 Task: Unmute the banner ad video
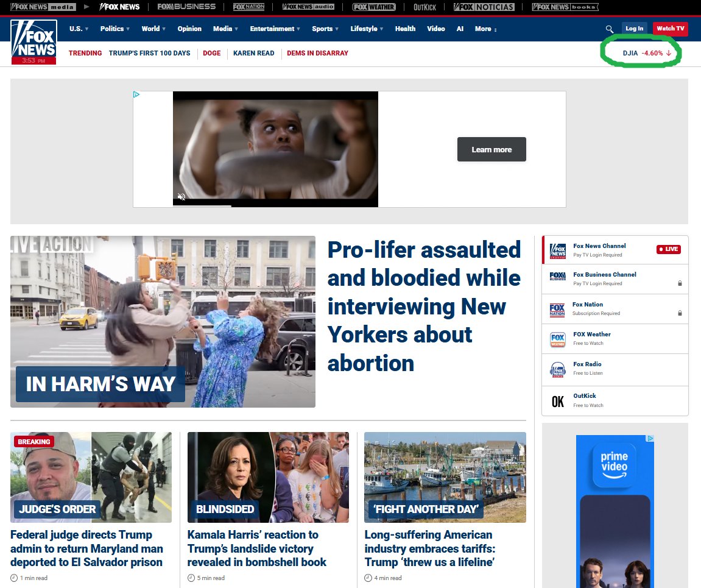(x=181, y=197)
